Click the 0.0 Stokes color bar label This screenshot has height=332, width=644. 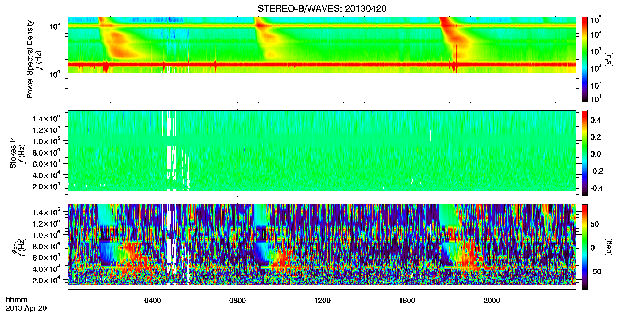[x=595, y=154]
